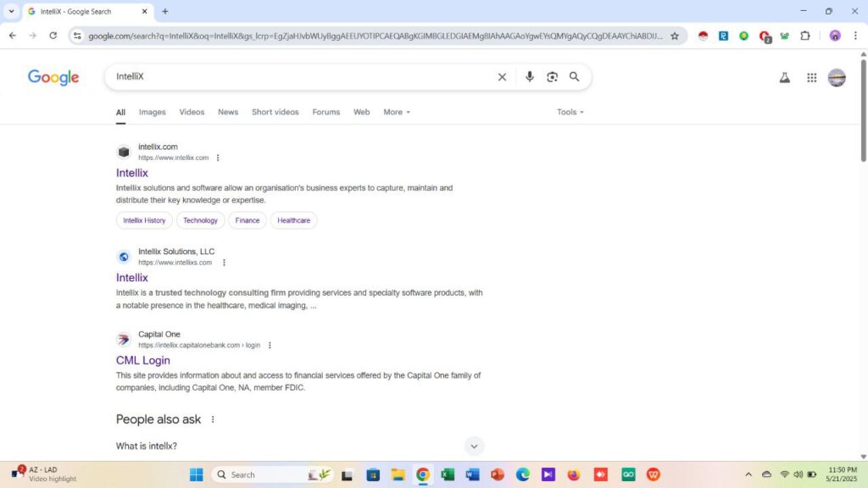Image resolution: width=868 pixels, height=488 pixels.
Task: Open the Chrome profile avatar in toolbar
Action: [x=835, y=36]
